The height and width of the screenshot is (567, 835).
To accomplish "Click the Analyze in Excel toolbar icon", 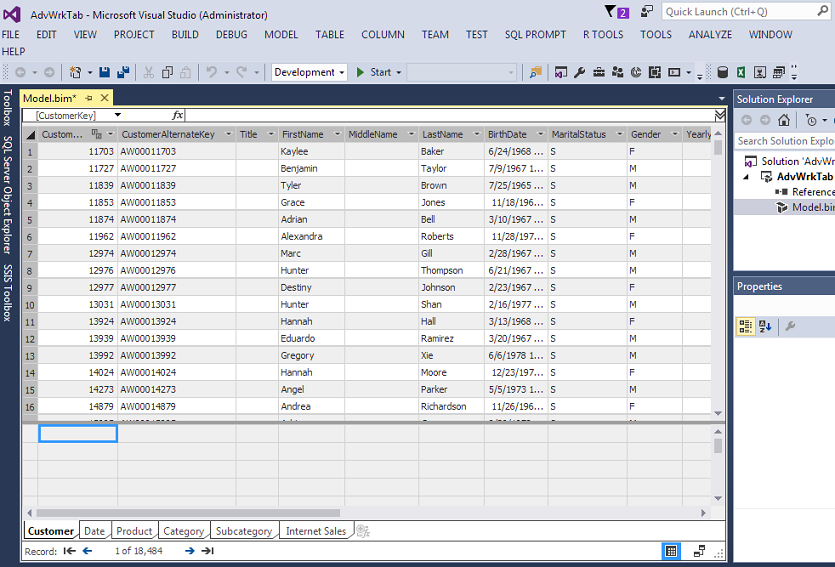I will 741,72.
